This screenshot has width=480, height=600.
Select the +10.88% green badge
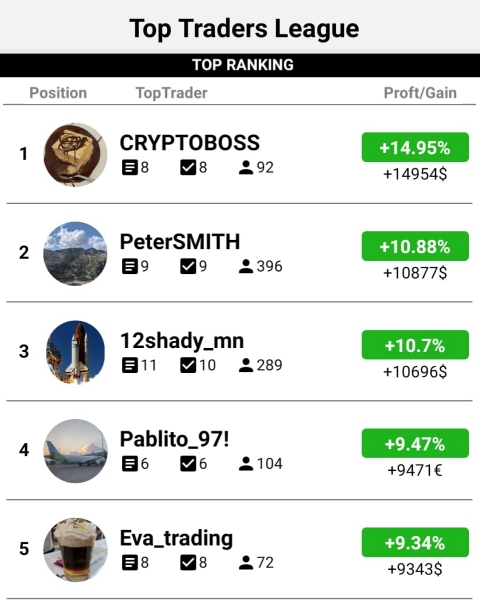click(415, 246)
